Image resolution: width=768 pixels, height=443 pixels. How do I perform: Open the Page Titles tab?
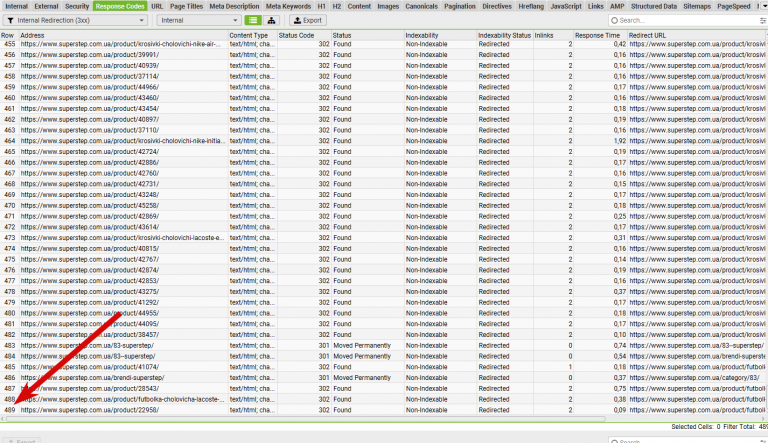click(x=186, y=6)
